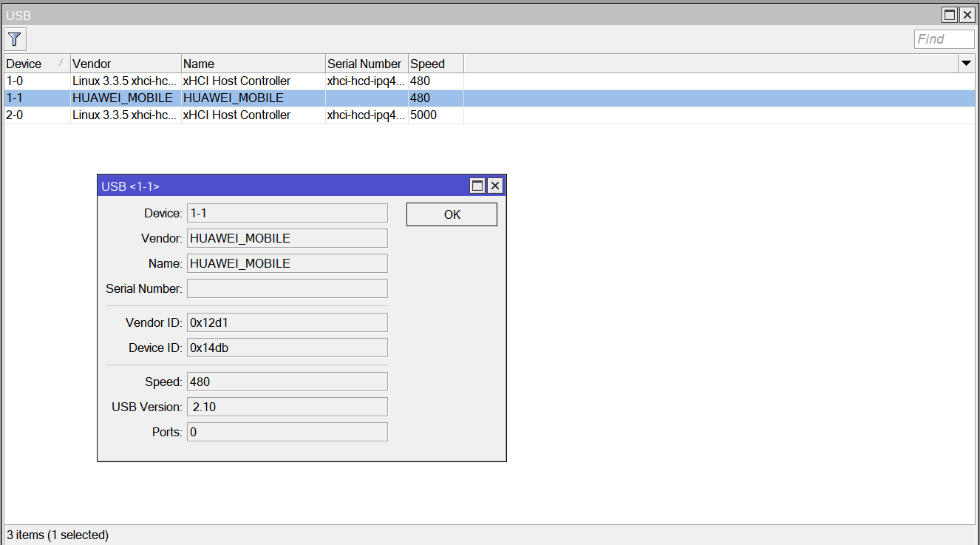Click OK in the USB dialog
Viewport: 980px width, 545px height.
click(452, 214)
